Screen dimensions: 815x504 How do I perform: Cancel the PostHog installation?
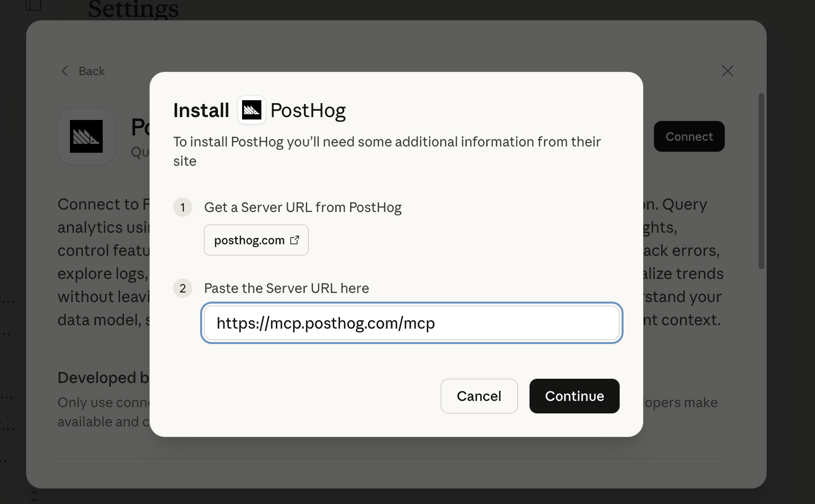[478, 396]
